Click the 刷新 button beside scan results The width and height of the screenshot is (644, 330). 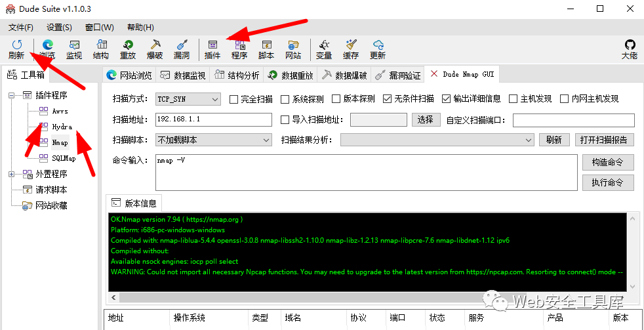pos(554,140)
